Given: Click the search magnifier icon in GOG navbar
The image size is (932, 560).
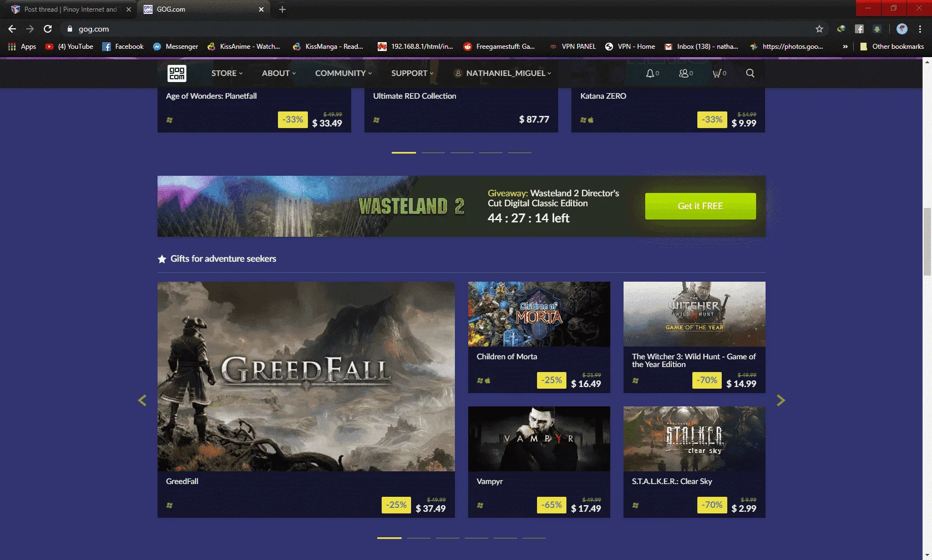Looking at the screenshot, I should click(750, 73).
